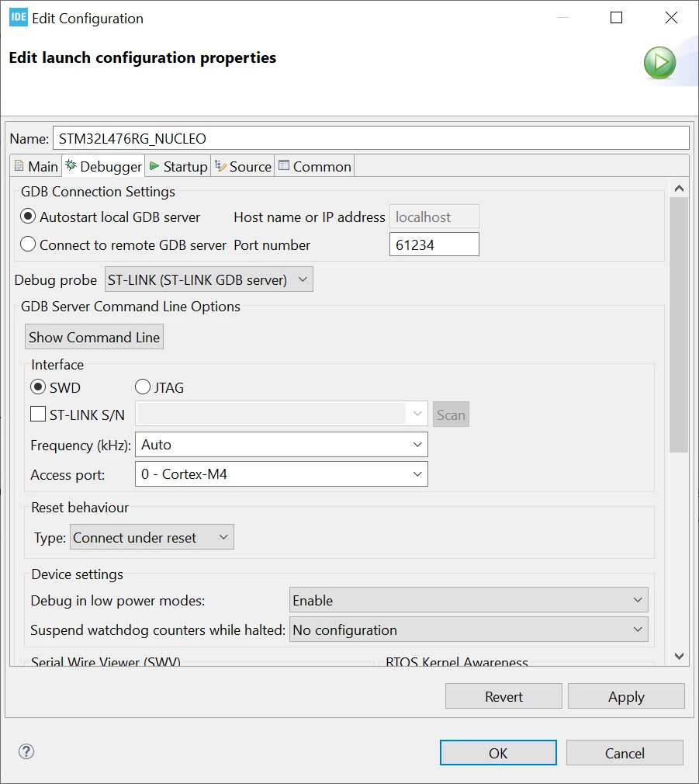Open the Debug probe dropdown

[209, 279]
